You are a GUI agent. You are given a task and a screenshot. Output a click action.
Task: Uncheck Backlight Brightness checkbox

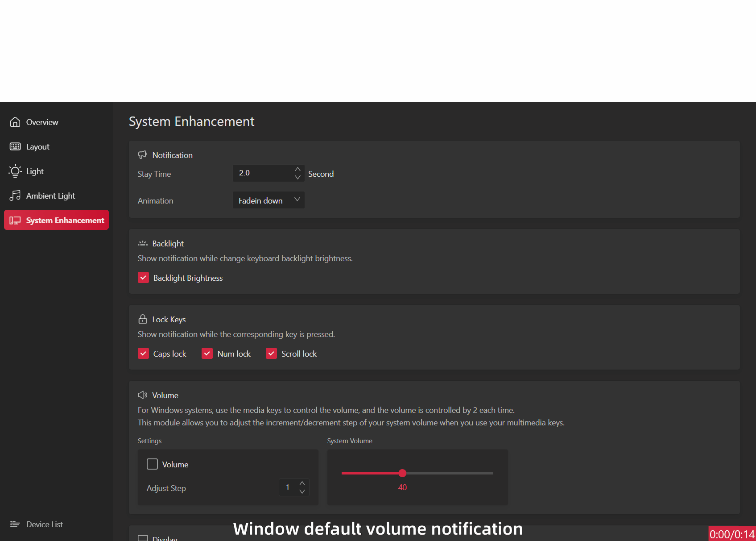tap(143, 278)
